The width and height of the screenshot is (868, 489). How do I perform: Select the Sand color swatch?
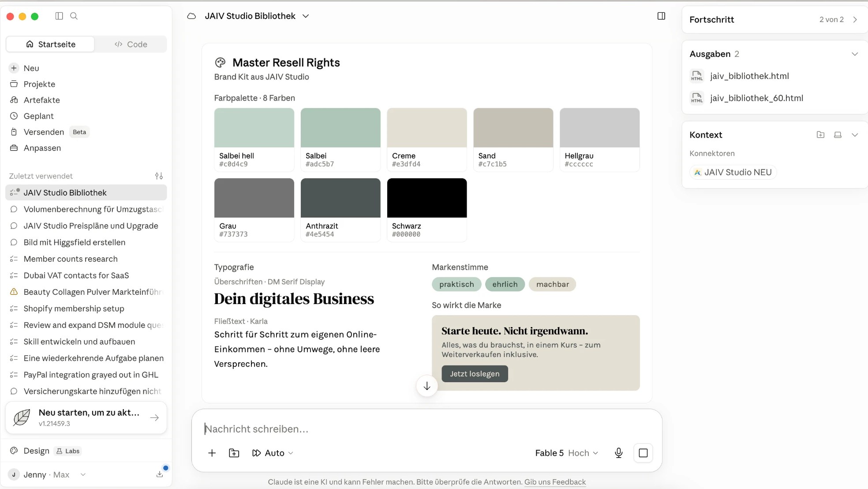pyautogui.click(x=513, y=139)
